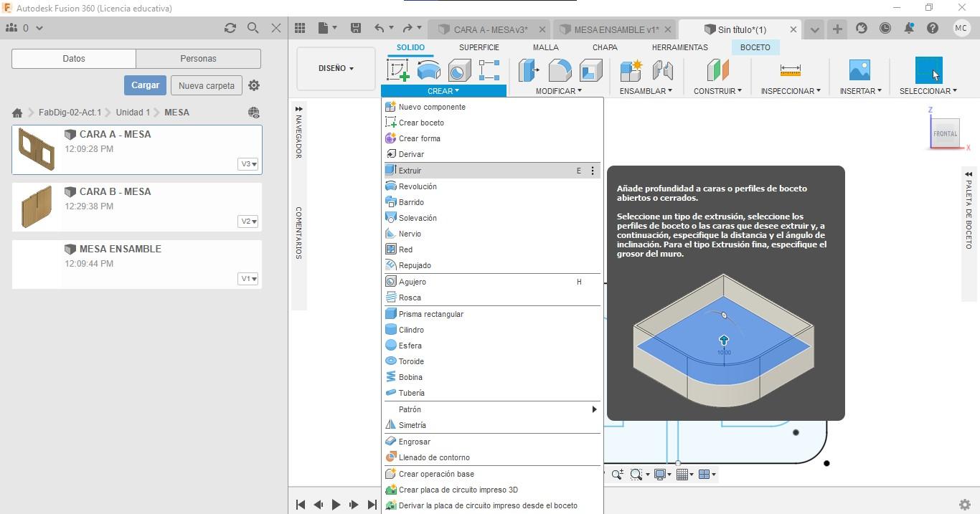This screenshot has height=514, width=980.
Task: Search in the data panel
Action: [253, 28]
